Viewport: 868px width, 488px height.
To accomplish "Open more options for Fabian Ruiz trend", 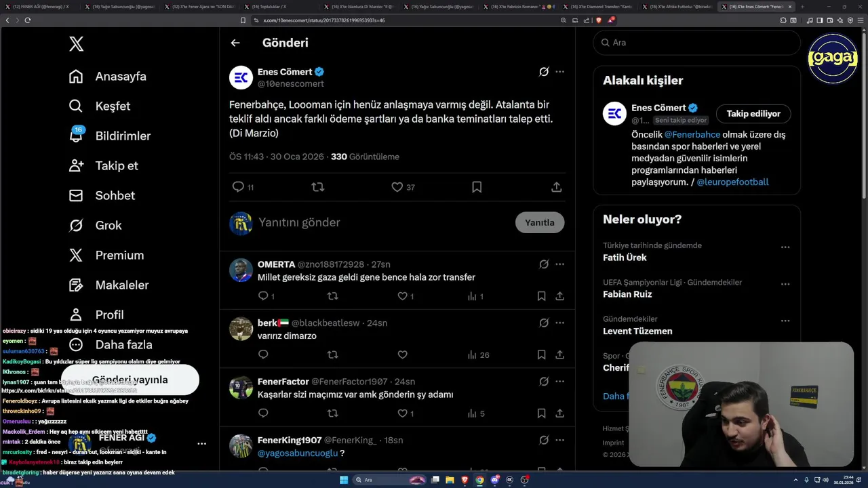I will [785, 284].
